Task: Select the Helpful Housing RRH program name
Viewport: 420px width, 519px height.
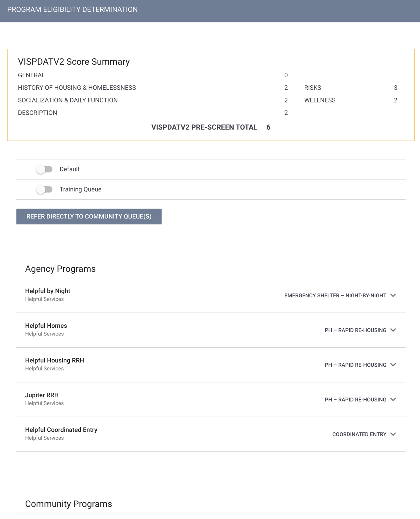Action: [54, 361]
